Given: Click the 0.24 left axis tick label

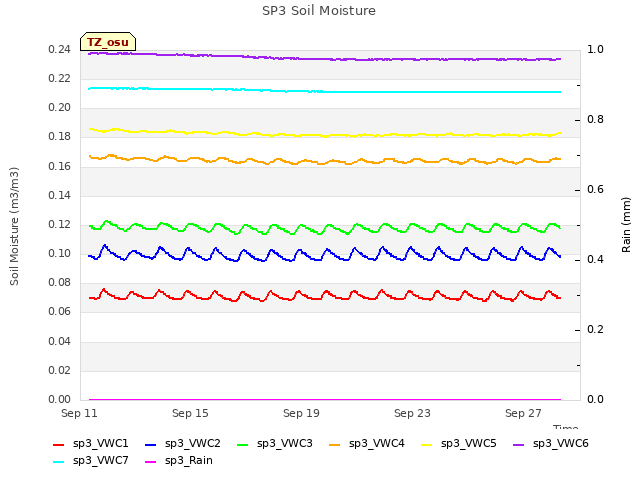Looking at the screenshot, I should 59,50.
